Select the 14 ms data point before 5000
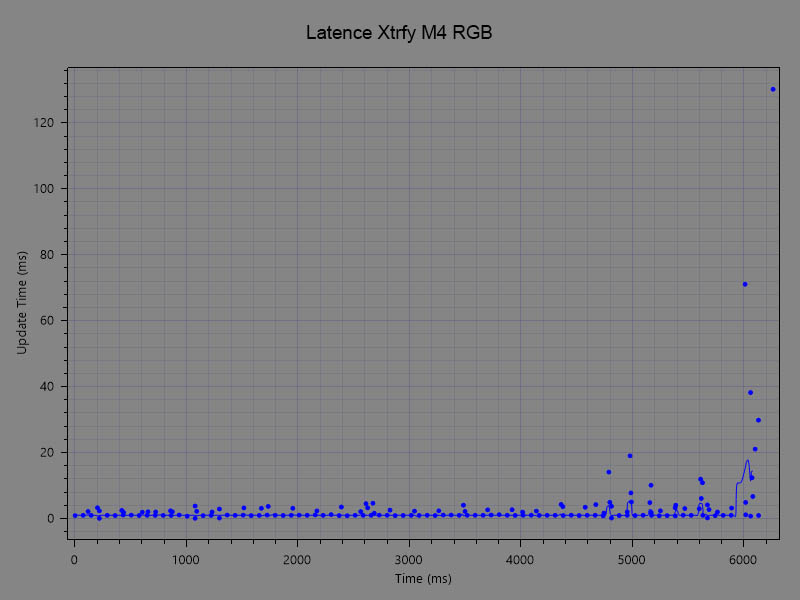This screenshot has height=600, width=800. click(x=609, y=472)
